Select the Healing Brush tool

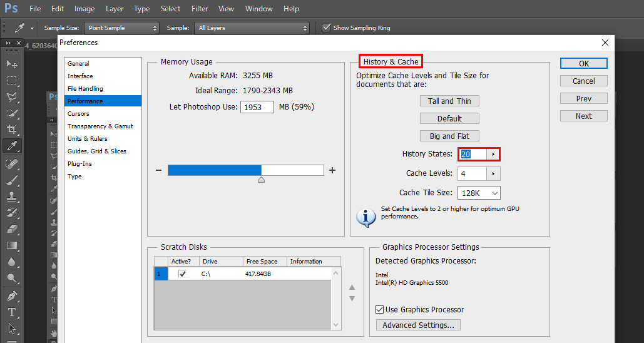click(12, 164)
